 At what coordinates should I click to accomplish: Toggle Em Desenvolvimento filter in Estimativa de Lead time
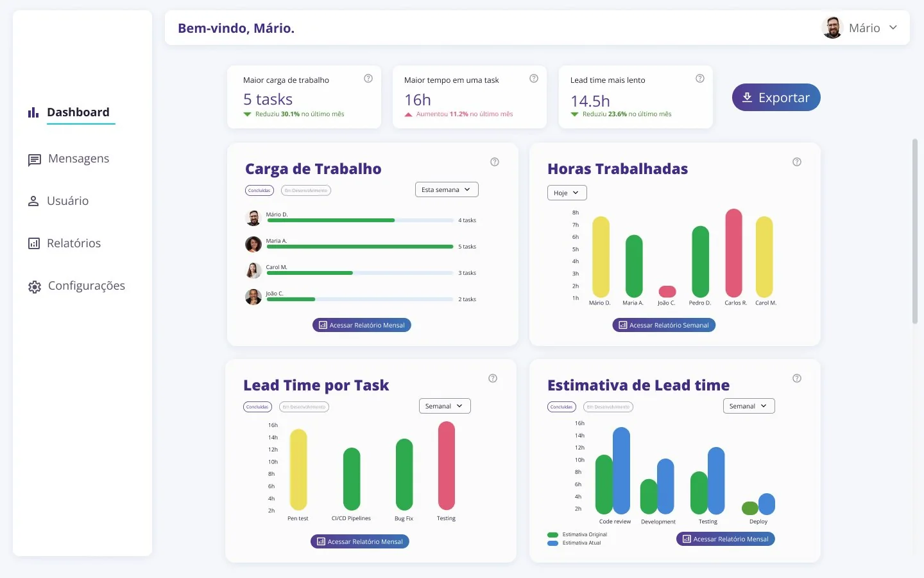[608, 407]
